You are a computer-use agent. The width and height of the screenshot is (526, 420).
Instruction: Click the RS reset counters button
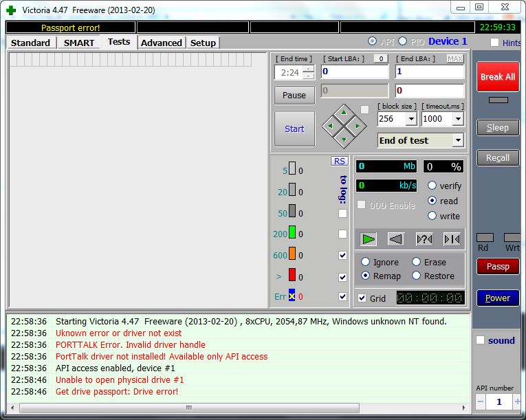point(340,161)
